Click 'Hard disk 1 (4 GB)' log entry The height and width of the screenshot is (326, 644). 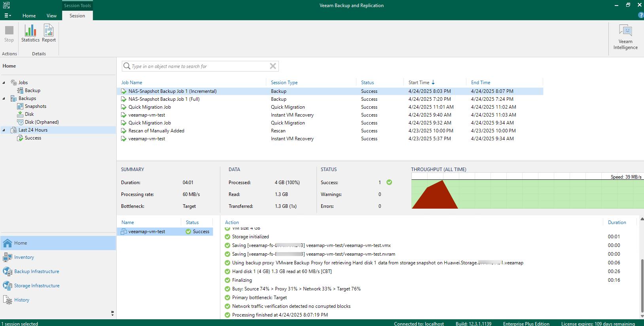(x=282, y=271)
